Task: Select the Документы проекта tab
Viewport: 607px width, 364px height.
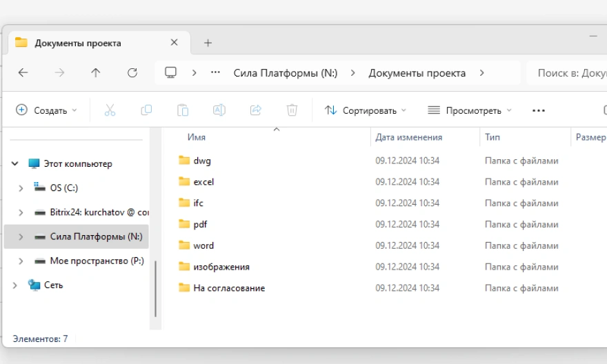Action: pos(99,43)
